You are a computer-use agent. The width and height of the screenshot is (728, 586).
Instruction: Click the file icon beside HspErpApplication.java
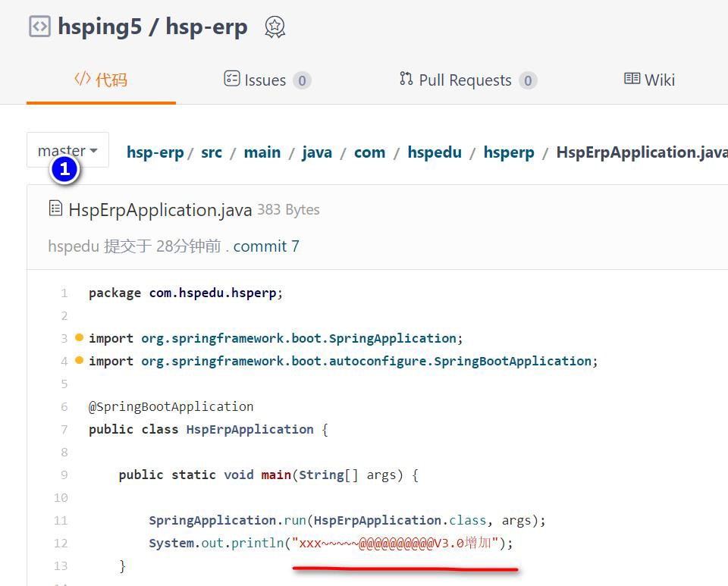[x=55, y=208]
